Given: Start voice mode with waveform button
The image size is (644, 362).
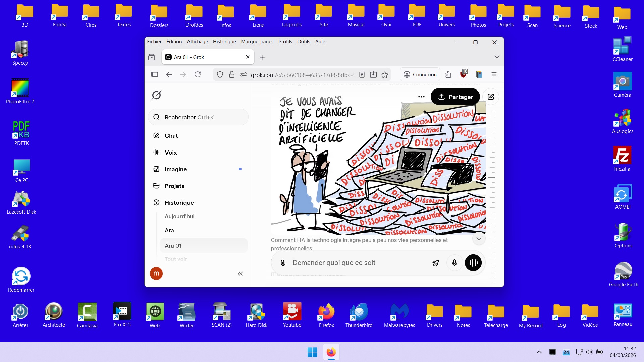Looking at the screenshot, I should click(x=473, y=263).
